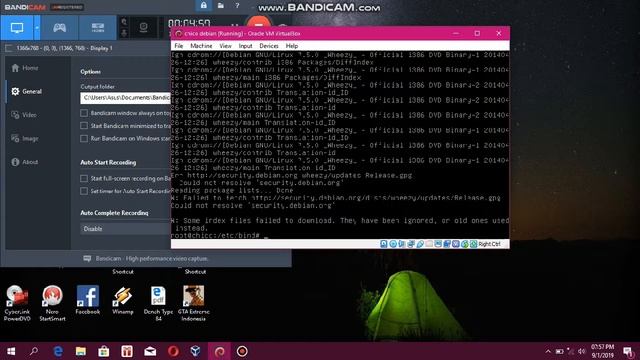Enable Set timer for Auto Start Recording
640x360 pixels.
[x=84, y=191]
